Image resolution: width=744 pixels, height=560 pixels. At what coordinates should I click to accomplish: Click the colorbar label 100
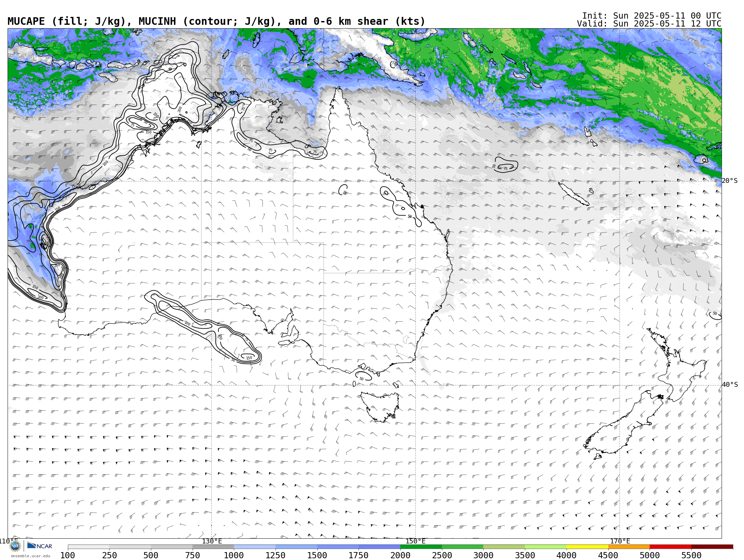(68, 556)
